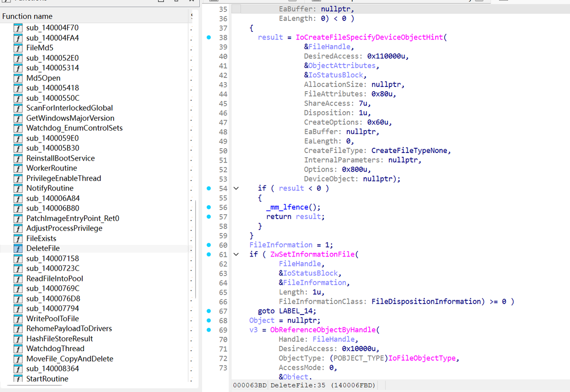Click the function icon beside Md5Open
This screenshot has width=570, height=392.
(x=18, y=78)
